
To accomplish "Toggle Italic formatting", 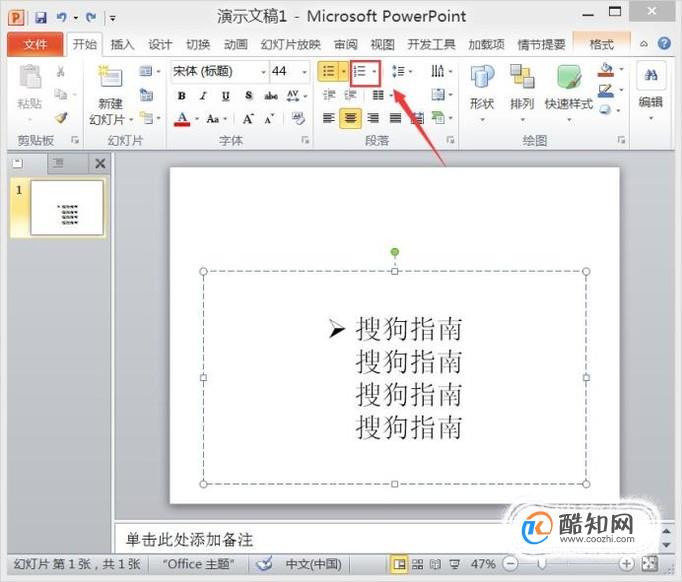I will [203, 96].
